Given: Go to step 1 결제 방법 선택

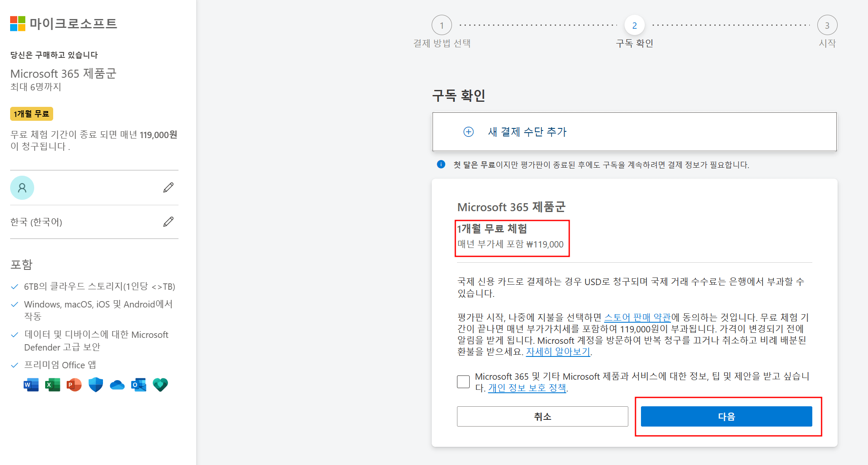Looking at the screenshot, I should (442, 25).
